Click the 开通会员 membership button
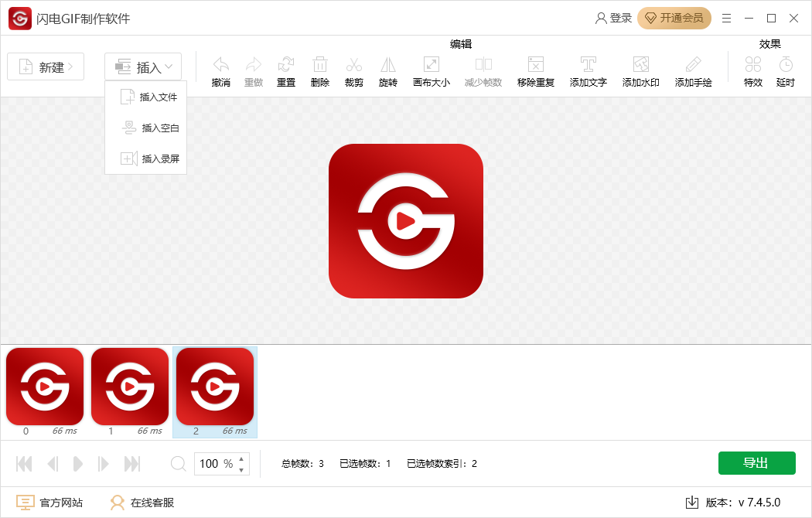812x518 pixels. click(x=674, y=18)
